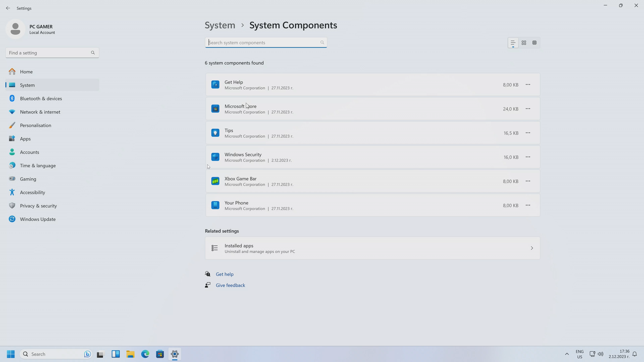644x362 pixels.
Task: Click the Get Help app icon
Action: [x=215, y=85]
